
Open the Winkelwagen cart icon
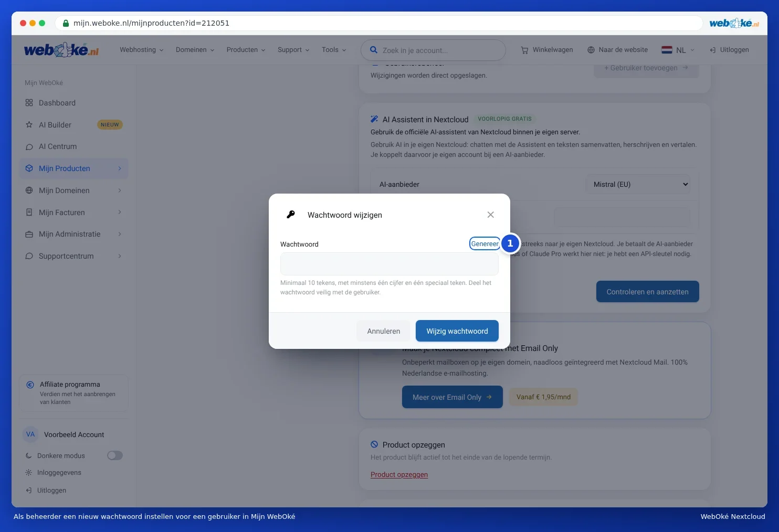point(524,50)
